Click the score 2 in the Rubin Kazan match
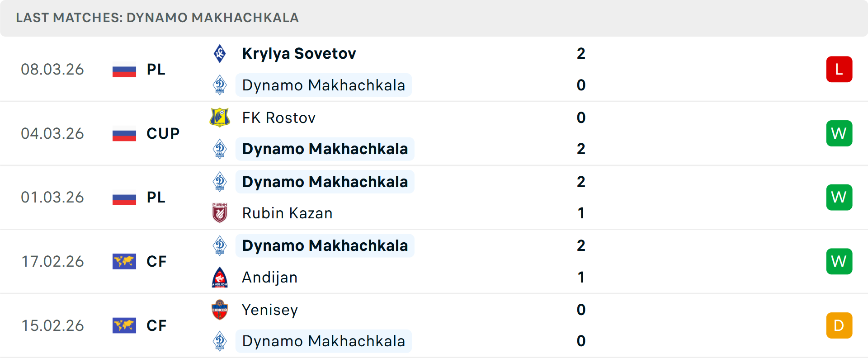The width and height of the screenshot is (868, 358). [581, 182]
